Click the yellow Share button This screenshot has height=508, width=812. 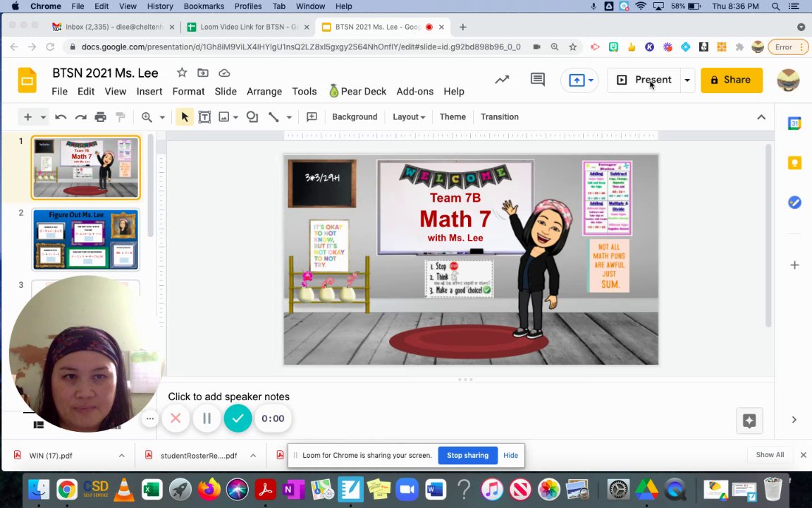pyautogui.click(x=731, y=80)
